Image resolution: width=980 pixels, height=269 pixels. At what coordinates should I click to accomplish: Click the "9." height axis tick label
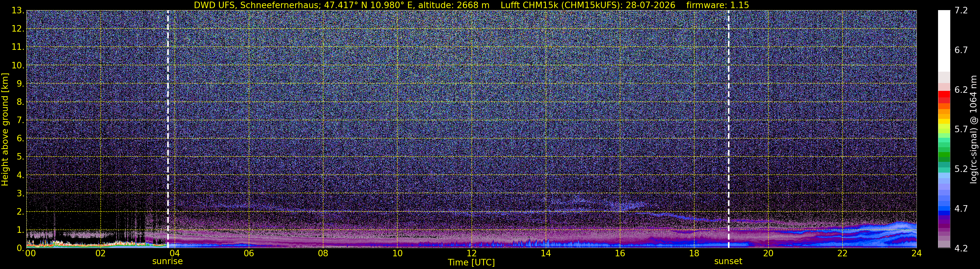tap(20, 84)
